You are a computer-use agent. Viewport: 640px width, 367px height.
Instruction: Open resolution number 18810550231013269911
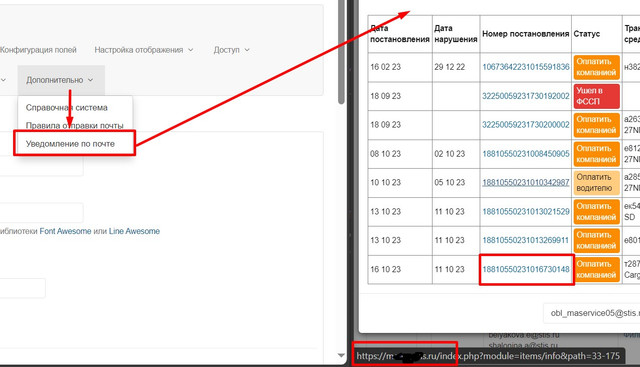pyautogui.click(x=526, y=240)
